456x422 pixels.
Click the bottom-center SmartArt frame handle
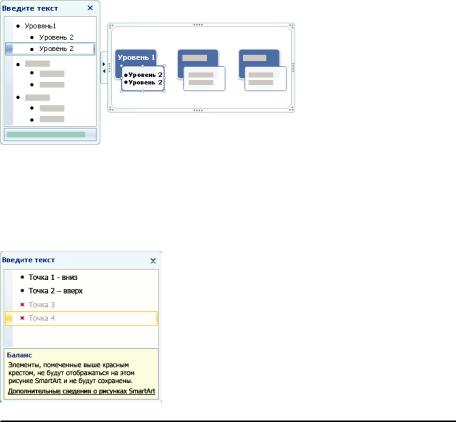click(198, 110)
